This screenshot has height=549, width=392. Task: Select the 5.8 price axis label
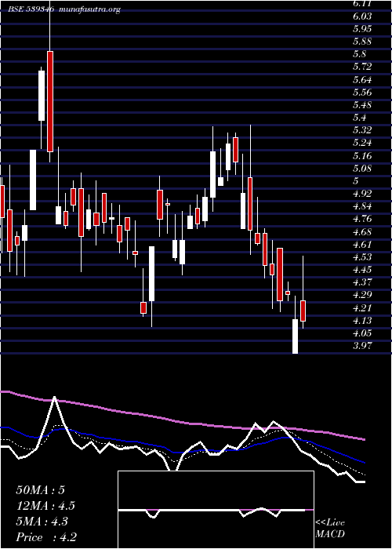pos(359,54)
